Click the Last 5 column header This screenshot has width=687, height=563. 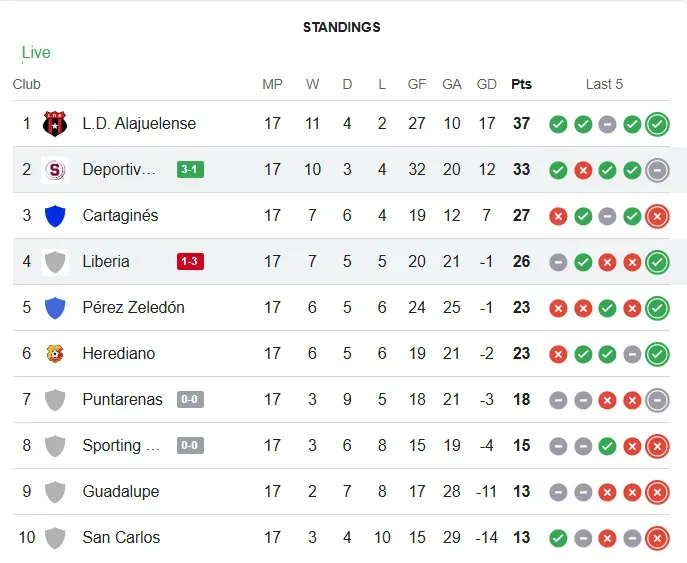[604, 84]
